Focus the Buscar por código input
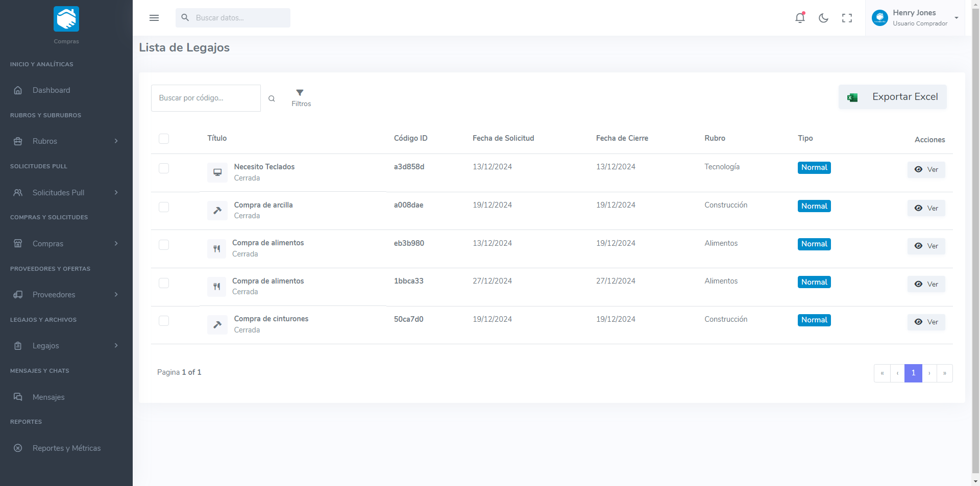This screenshot has width=980, height=486. pos(206,98)
